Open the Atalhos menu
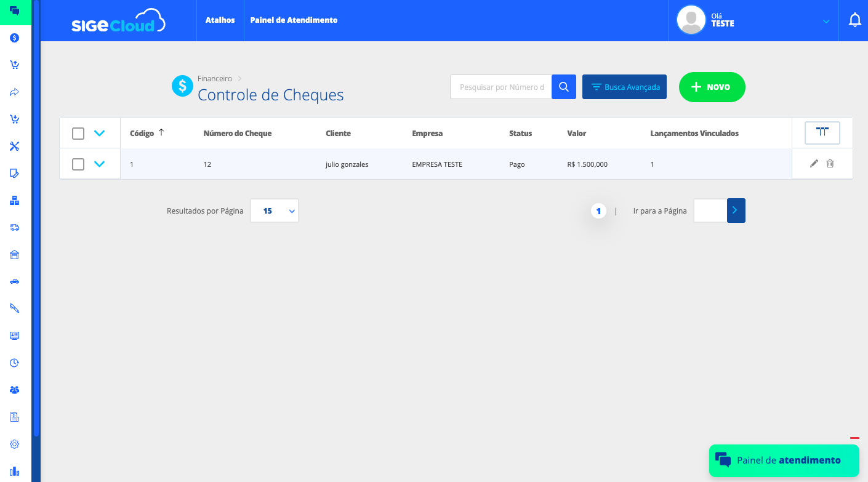 point(220,20)
